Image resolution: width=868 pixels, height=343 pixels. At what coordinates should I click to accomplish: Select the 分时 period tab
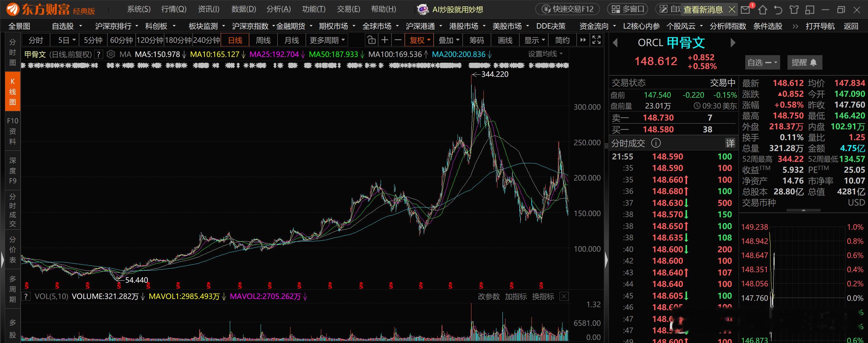[x=36, y=40]
